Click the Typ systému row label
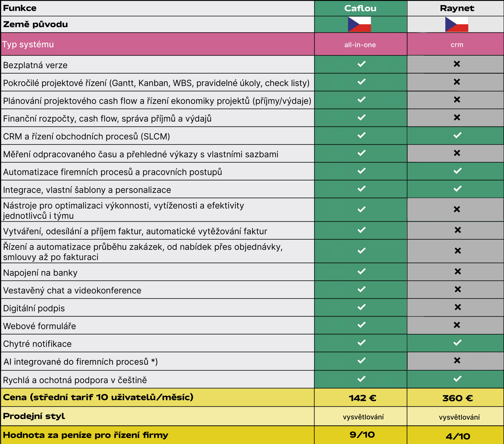Viewport: 504px width, 444px height. point(28,44)
